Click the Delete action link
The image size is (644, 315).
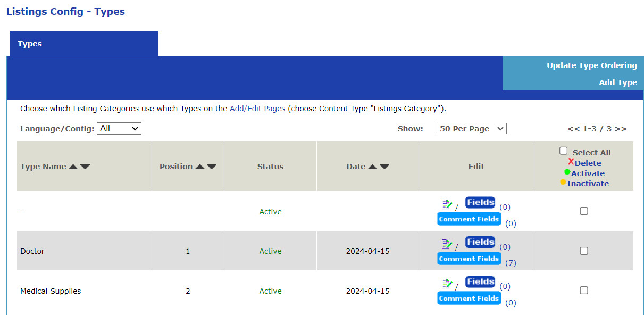click(588, 163)
